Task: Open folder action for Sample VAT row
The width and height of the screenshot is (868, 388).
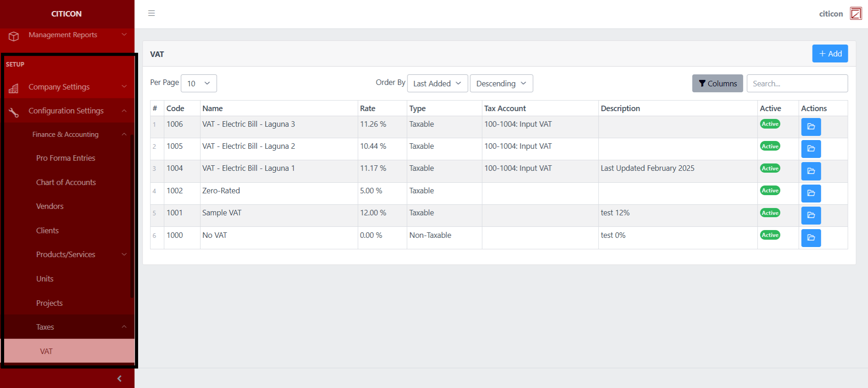Action: pyautogui.click(x=811, y=215)
